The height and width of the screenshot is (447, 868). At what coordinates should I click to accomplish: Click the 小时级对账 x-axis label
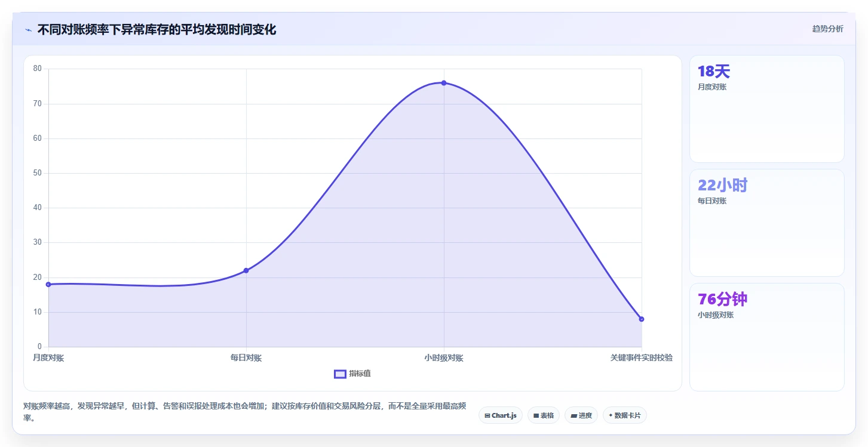(444, 357)
